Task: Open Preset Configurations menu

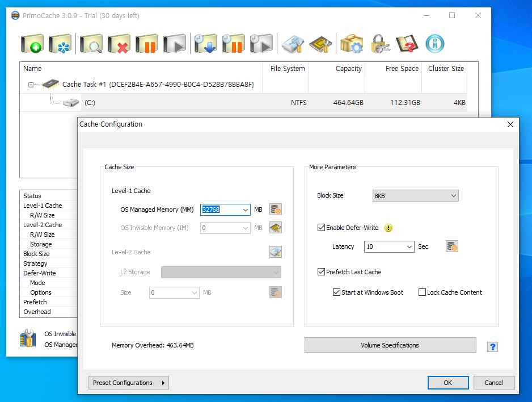Action: (129, 383)
